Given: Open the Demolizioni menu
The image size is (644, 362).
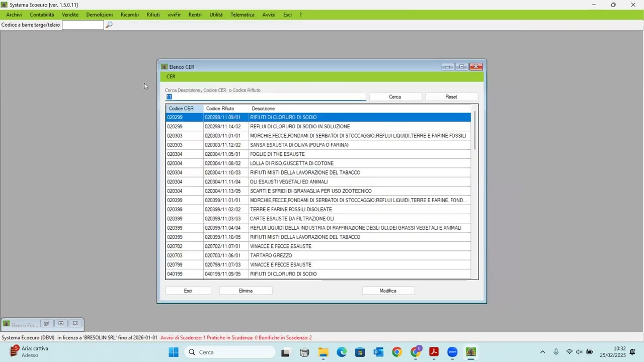Looking at the screenshot, I should pos(100,15).
